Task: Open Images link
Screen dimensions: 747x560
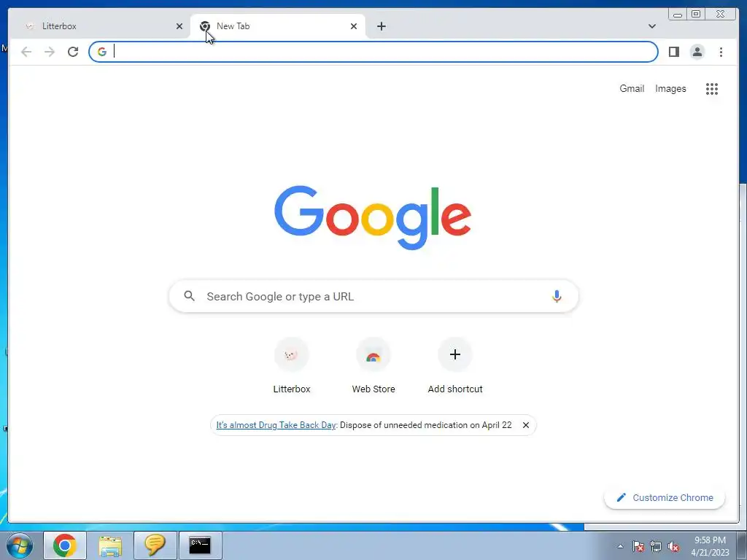Action: [670, 88]
